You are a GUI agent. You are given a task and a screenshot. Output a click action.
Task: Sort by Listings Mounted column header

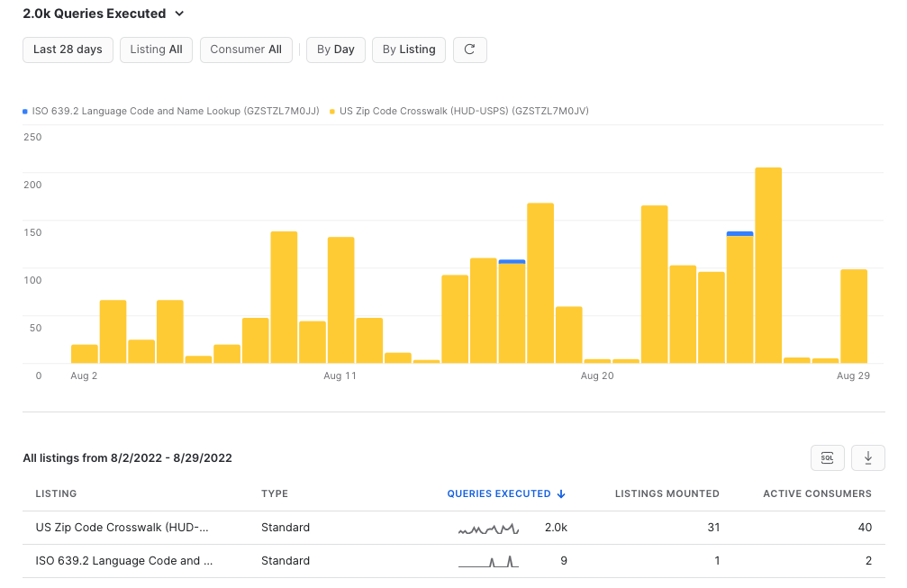667,493
